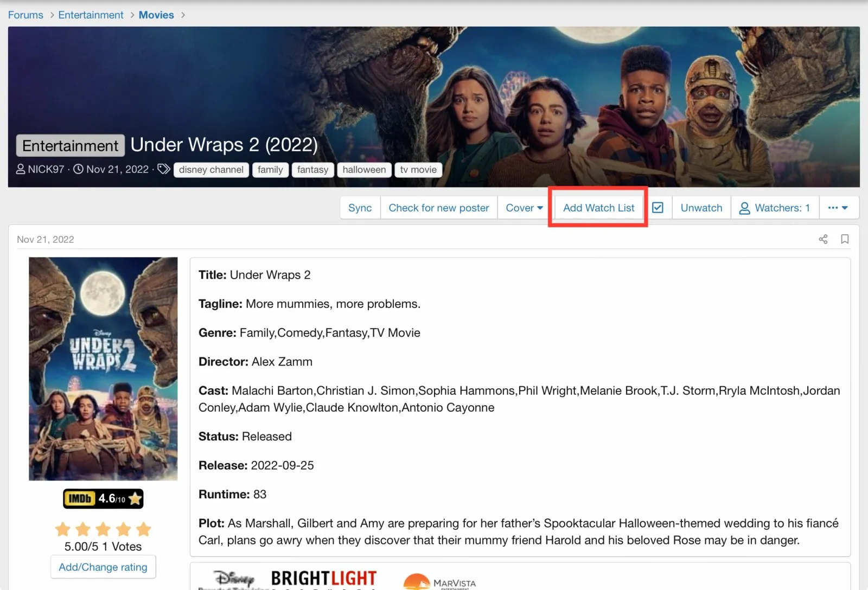Click the first gold rating star
This screenshot has height=590, width=868.
tap(63, 529)
